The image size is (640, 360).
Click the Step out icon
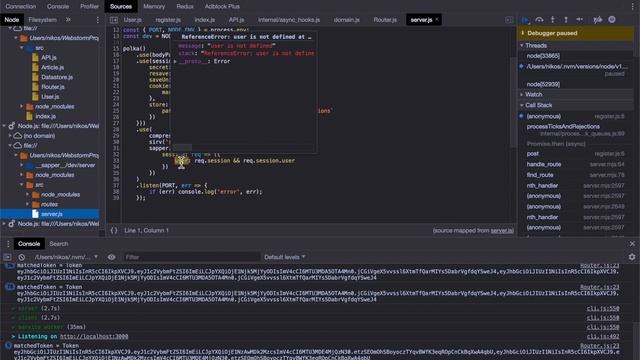point(566,20)
